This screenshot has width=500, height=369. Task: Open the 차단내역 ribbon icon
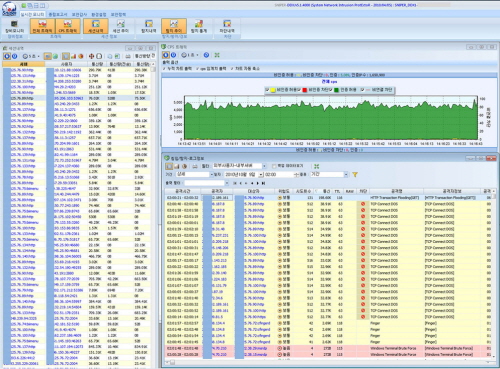click(227, 27)
